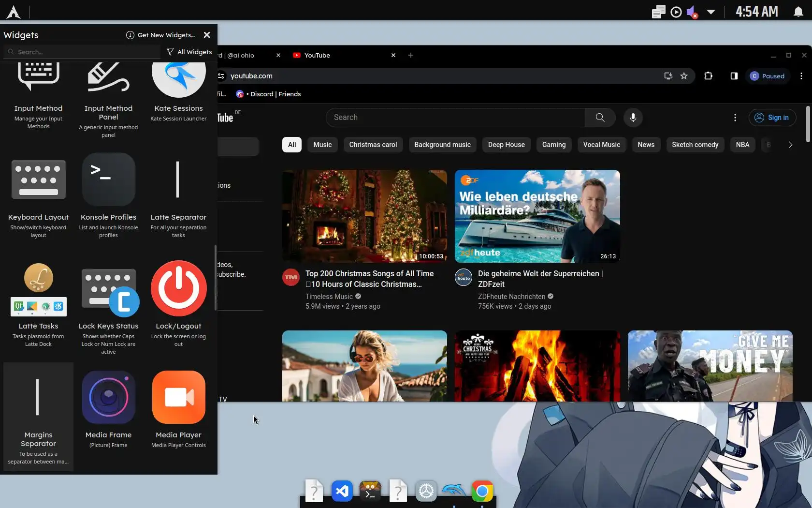Open the Timeless Music channel link
Viewport: 812px width, 508px height.
[329, 297]
